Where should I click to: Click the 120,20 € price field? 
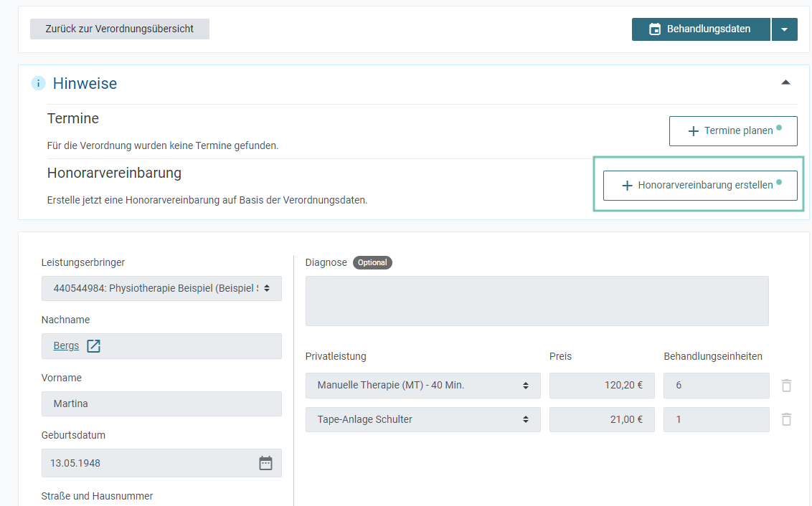pos(602,386)
